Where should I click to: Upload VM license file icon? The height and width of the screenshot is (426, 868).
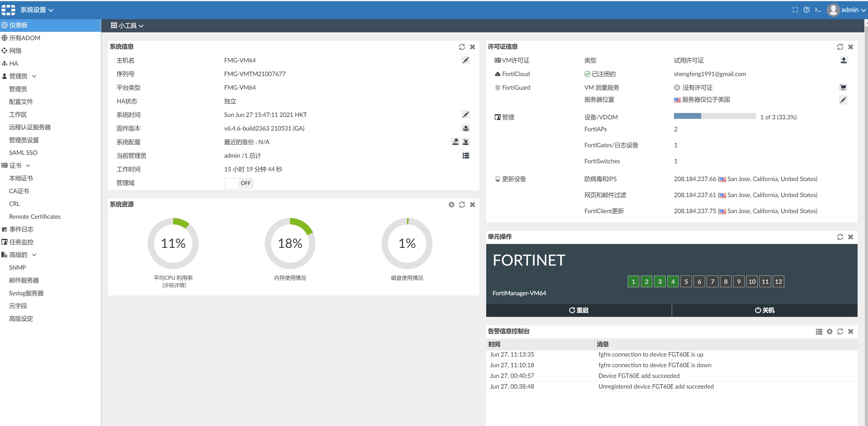pos(843,60)
